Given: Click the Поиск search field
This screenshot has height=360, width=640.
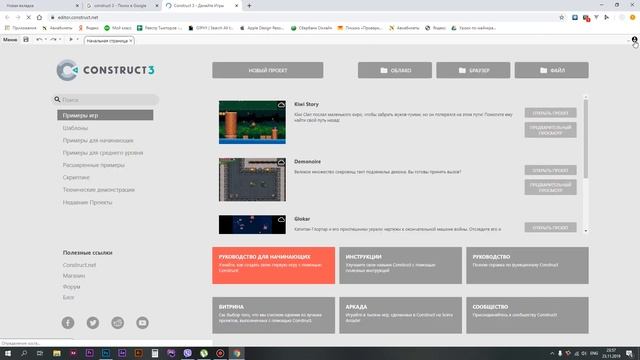Looking at the screenshot, I should [106, 100].
